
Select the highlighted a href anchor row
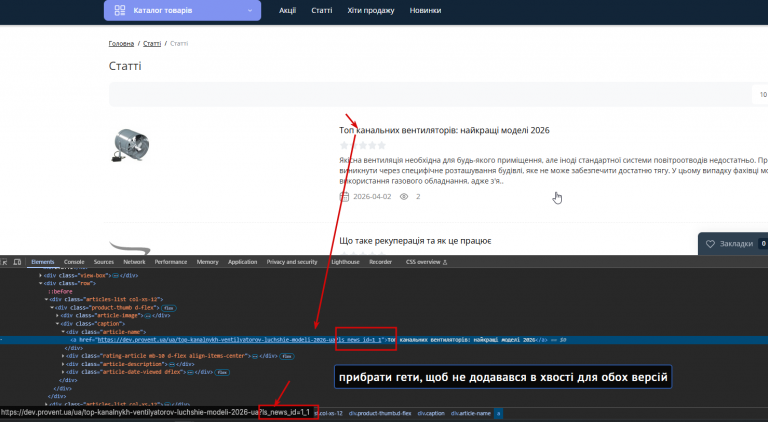coord(384,340)
